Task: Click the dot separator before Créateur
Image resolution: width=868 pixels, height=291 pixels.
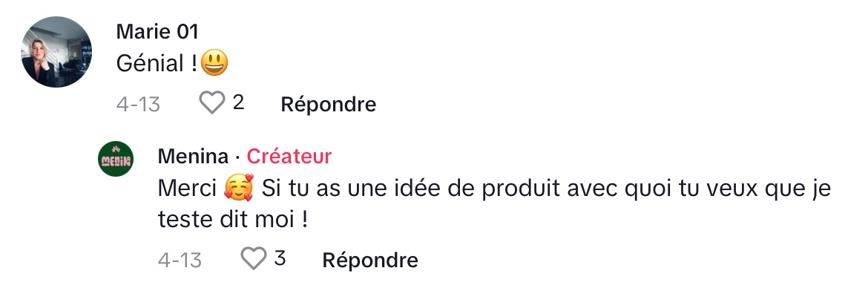Action: (237, 157)
